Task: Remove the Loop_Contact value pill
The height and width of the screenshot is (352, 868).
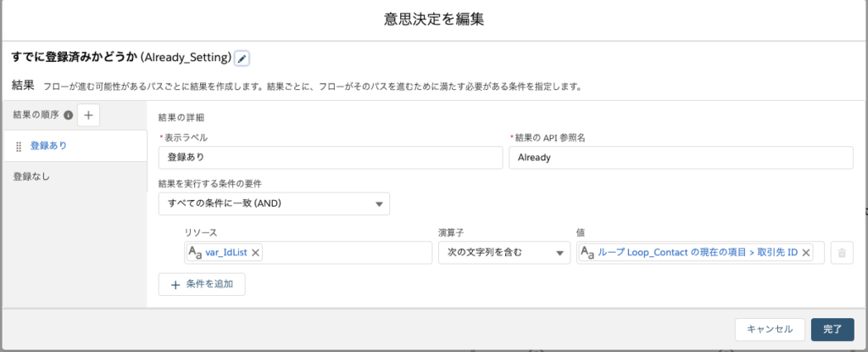Action: pos(806,253)
